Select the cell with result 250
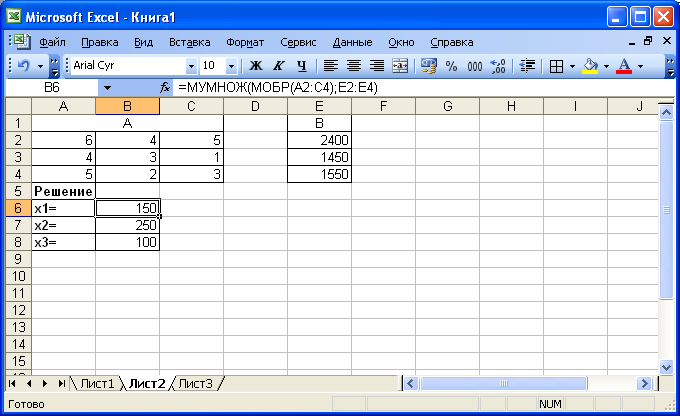The height and width of the screenshot is (416, 680). 128,225
